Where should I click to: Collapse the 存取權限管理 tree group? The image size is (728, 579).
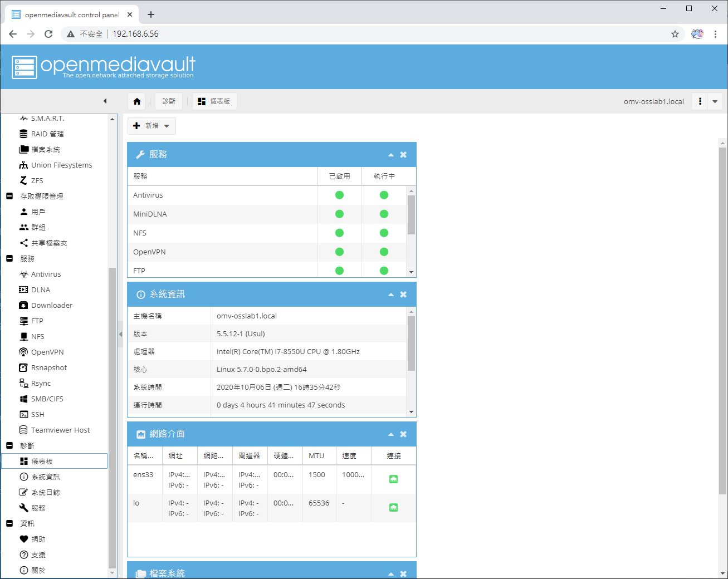click(9, 197)
